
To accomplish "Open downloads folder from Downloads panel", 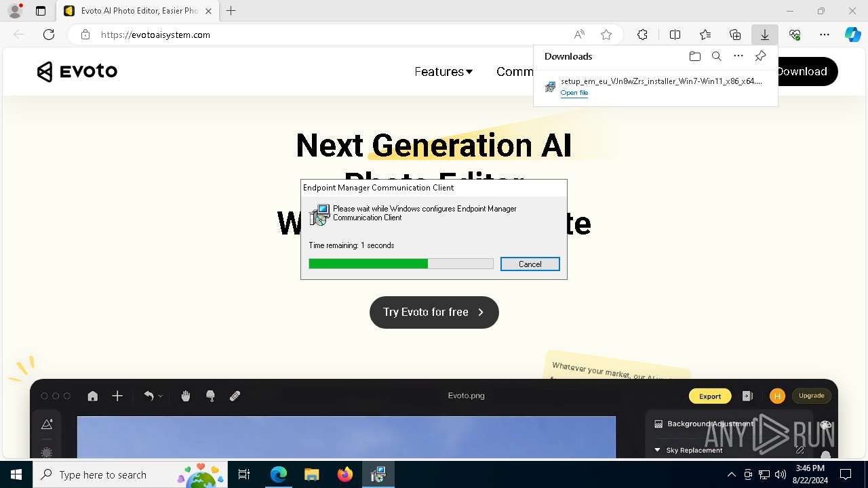I will [694, 56].
